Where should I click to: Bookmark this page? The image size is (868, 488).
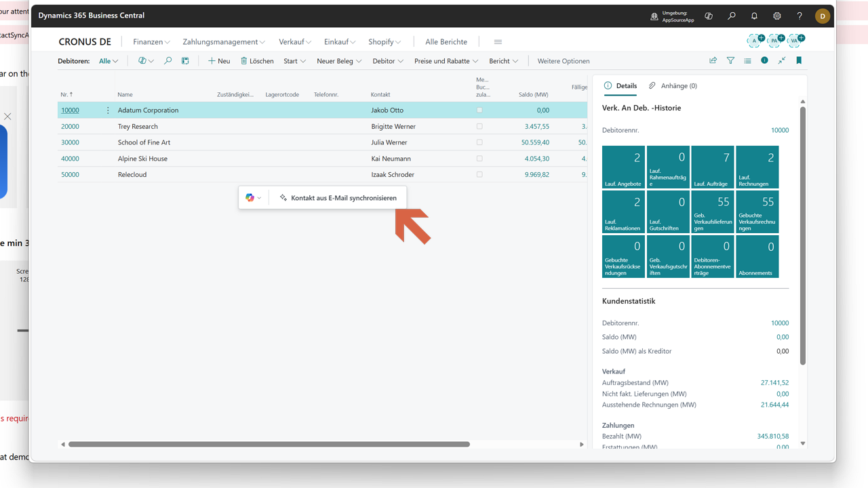click(x=799, y=60)
